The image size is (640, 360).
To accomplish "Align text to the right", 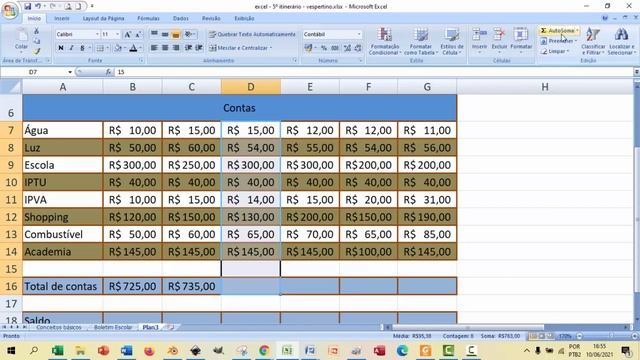I will point(176,48).
